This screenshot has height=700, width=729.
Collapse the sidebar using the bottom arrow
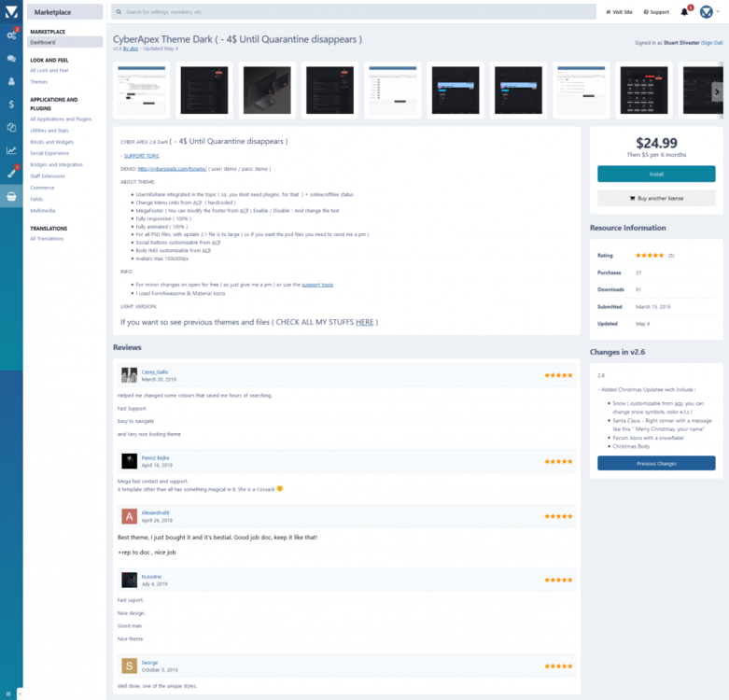click(20, 693)
